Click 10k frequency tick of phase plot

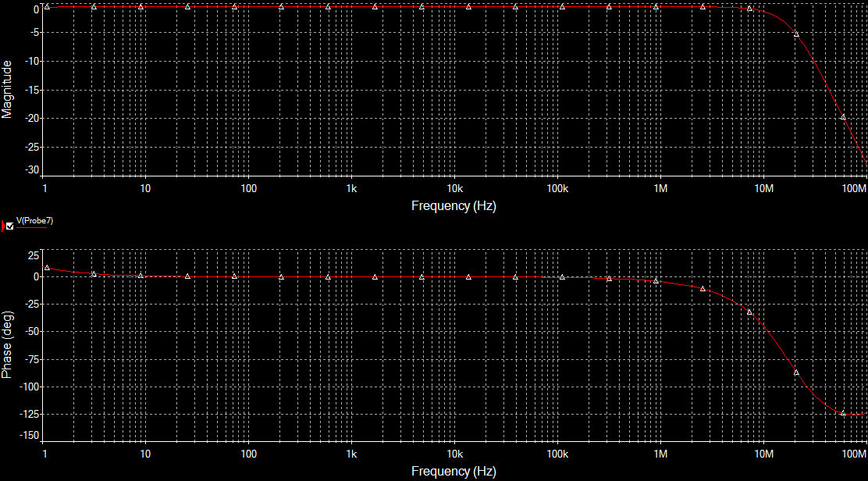tap(454, 454)
